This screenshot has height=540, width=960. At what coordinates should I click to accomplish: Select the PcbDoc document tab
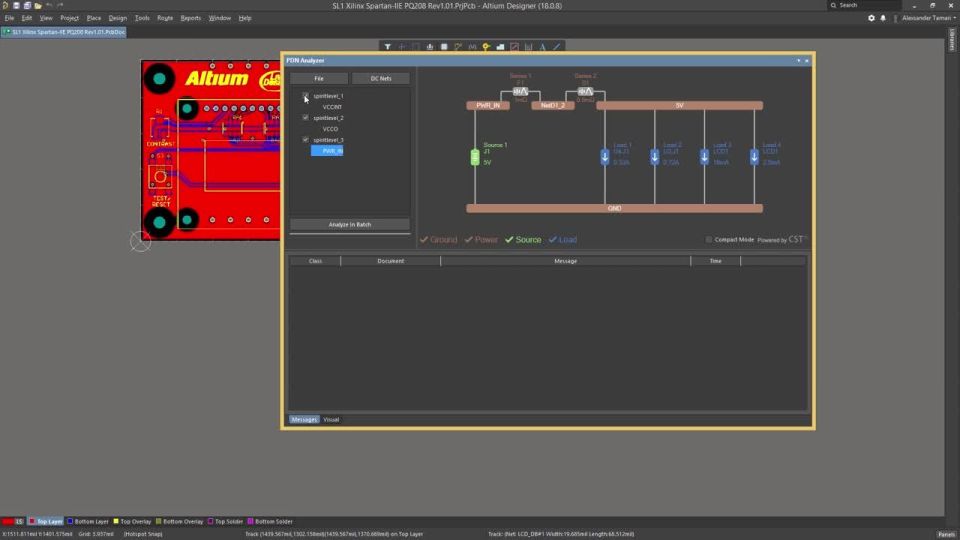pyautogui.click(x=64, y=32)
